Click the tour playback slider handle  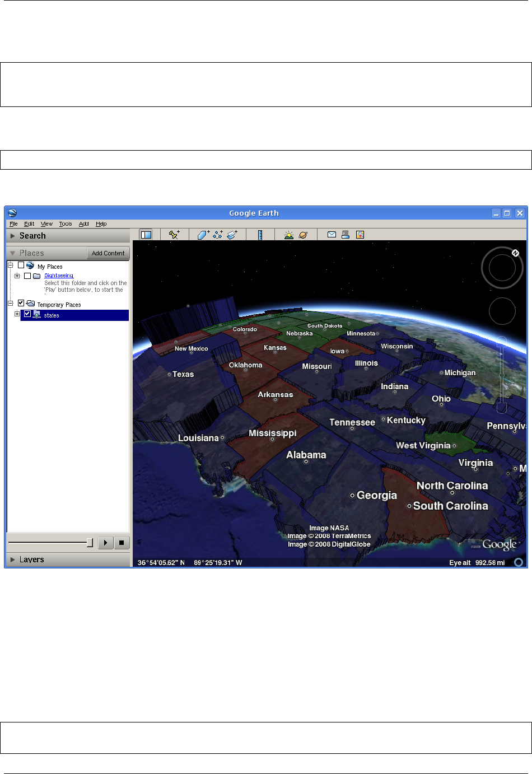tap(90, 543)
